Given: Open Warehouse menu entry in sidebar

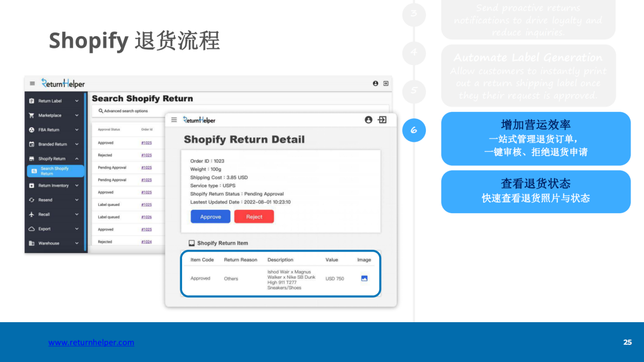Looking at the screenshot, I should 50,243.
